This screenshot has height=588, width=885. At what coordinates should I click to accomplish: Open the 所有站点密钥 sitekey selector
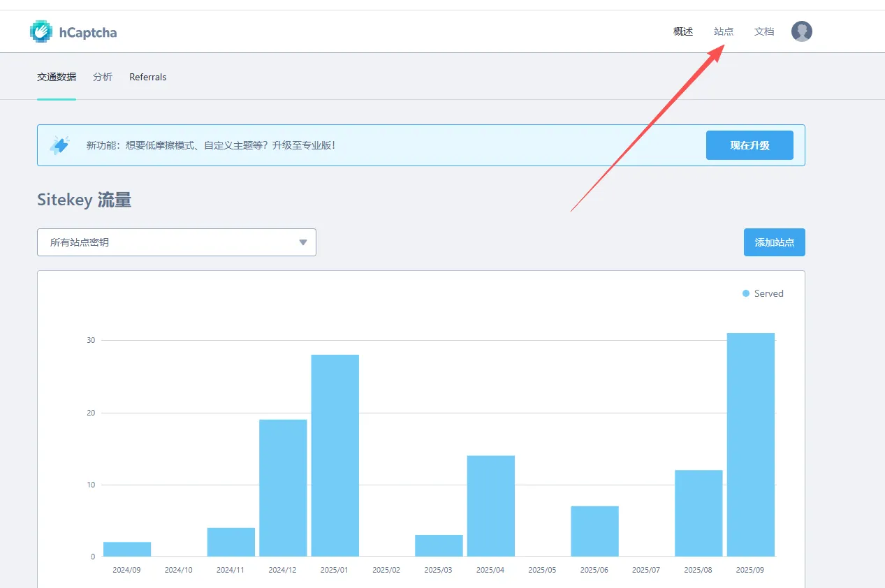[x=176, y=242]
